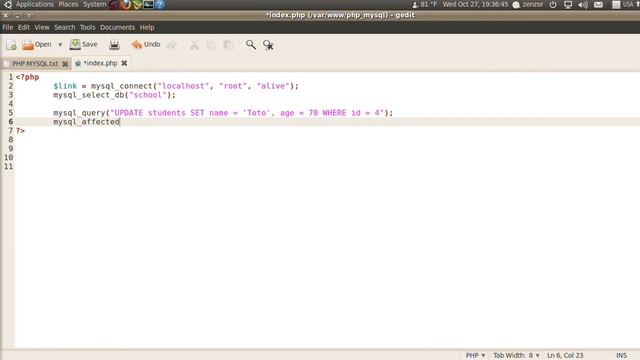Open the Tools menu
The width and height of the screenshot is (640, 360).
(87, 27)
